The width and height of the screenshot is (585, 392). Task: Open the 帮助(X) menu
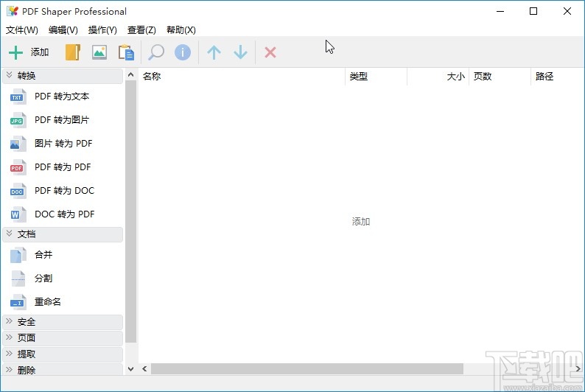point(181,29)
